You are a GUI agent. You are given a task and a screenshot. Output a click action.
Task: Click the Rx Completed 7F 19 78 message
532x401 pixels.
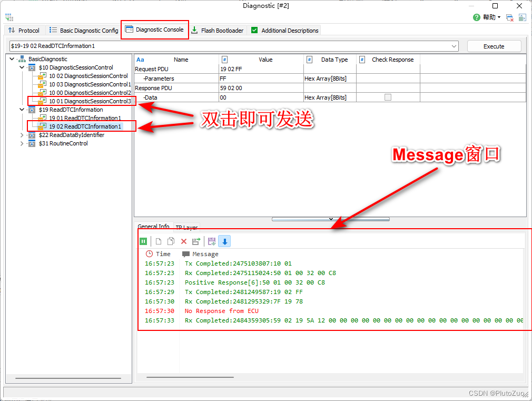(243, 301)
